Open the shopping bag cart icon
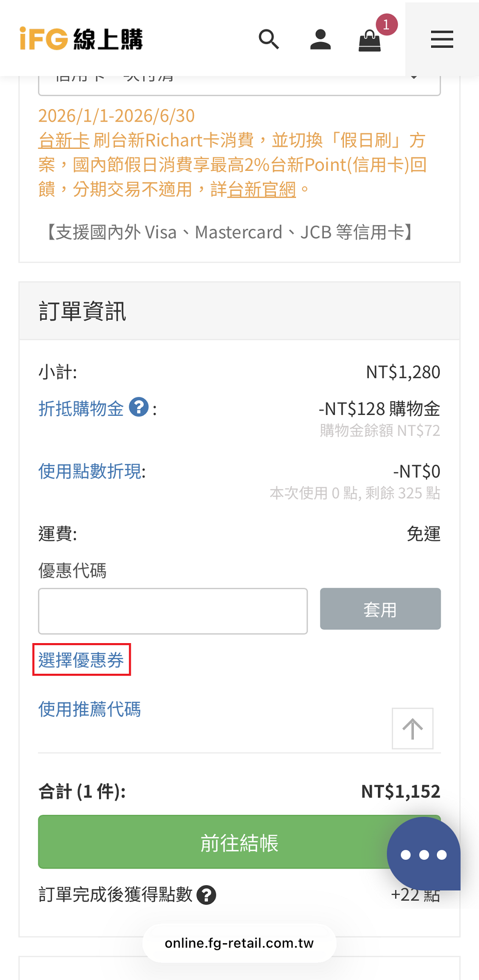The width and height of the screenshot is (479, 980). [x=370, y=40]
